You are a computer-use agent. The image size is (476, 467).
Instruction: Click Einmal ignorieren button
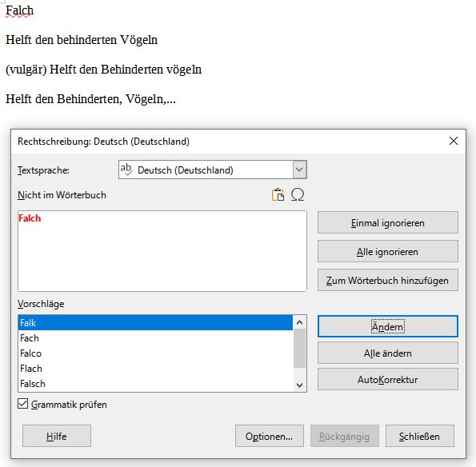[388, 222]
